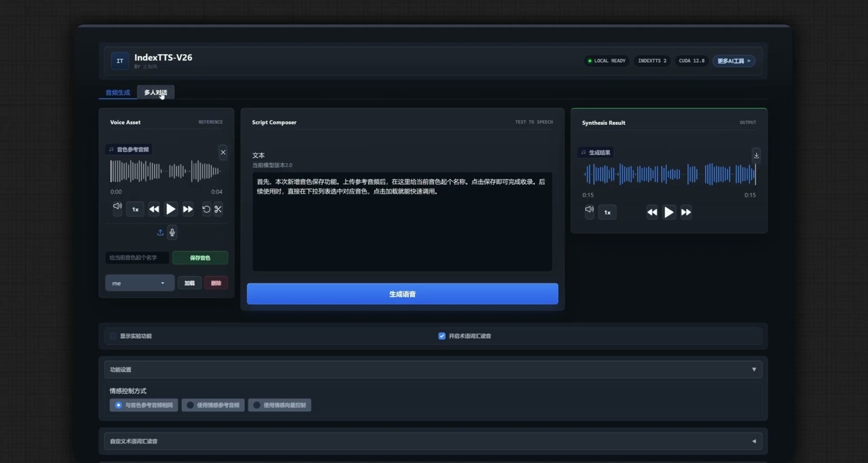
Task: Click the IT logo icon beside IndexTTS-V26
Action: (120, 61)
